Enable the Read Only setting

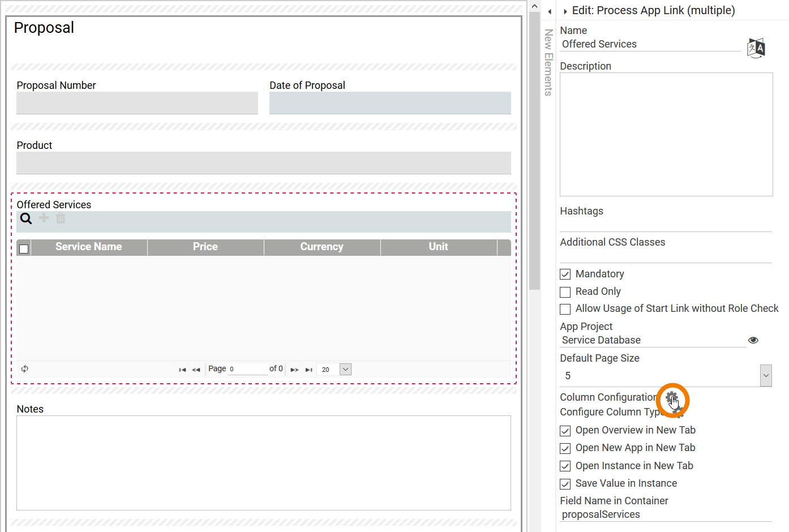(x=565, y=291)
